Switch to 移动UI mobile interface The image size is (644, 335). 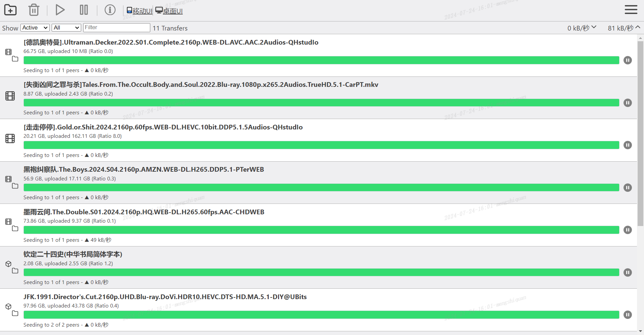tap(140, 11)
